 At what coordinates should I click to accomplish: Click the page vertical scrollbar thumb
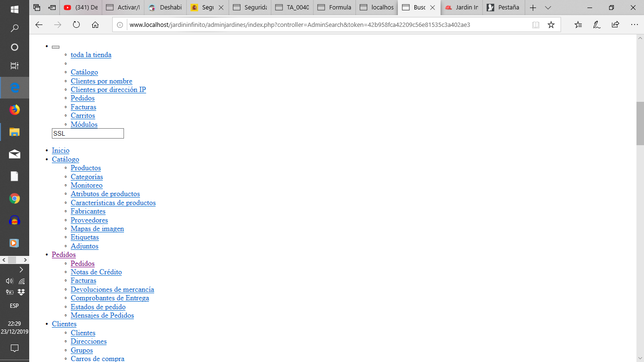[640, 123]
